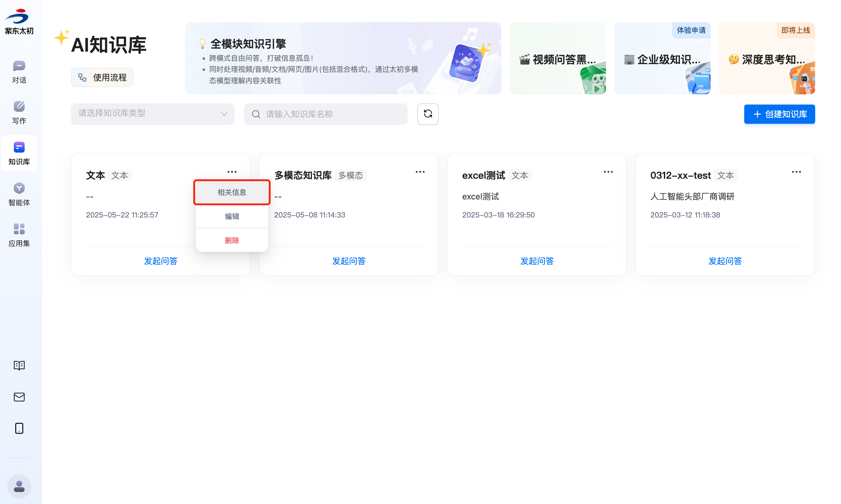Open the 企业级知识 banner card
The image size is (841, 504).
click(x=662, y=59)
